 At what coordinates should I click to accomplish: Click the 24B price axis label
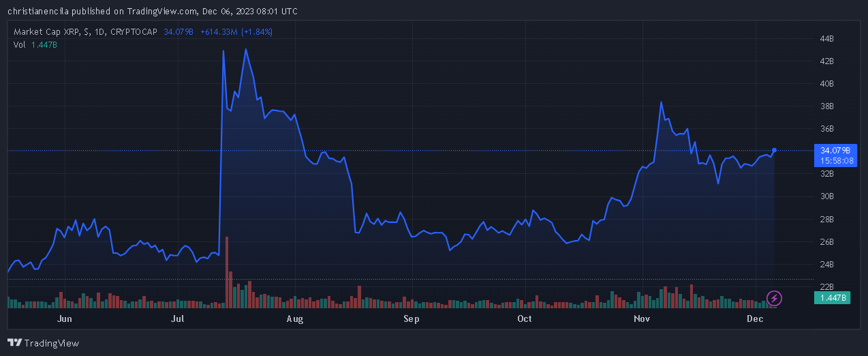827,265
